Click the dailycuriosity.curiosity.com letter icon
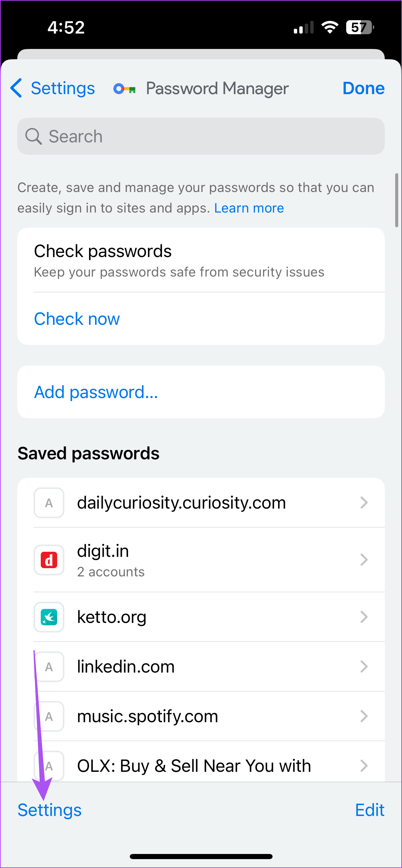Image resolution: width=402 pixels, height=868 pixels. (x=49, y=503)
